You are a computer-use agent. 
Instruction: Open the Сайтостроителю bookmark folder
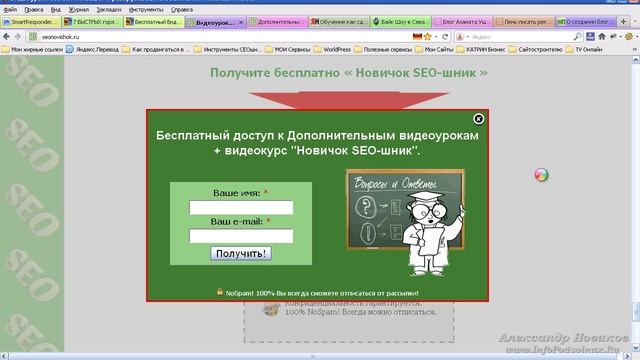[x=535, y=49]
